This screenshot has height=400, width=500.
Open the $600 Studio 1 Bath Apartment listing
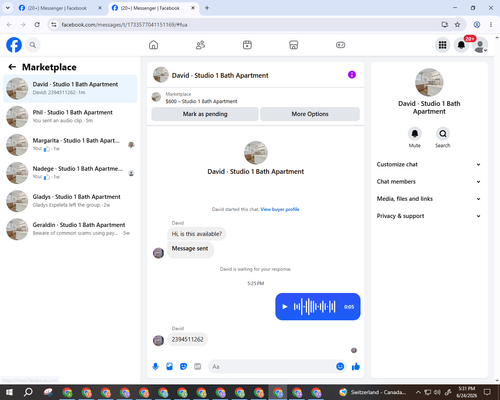(201, 101)
